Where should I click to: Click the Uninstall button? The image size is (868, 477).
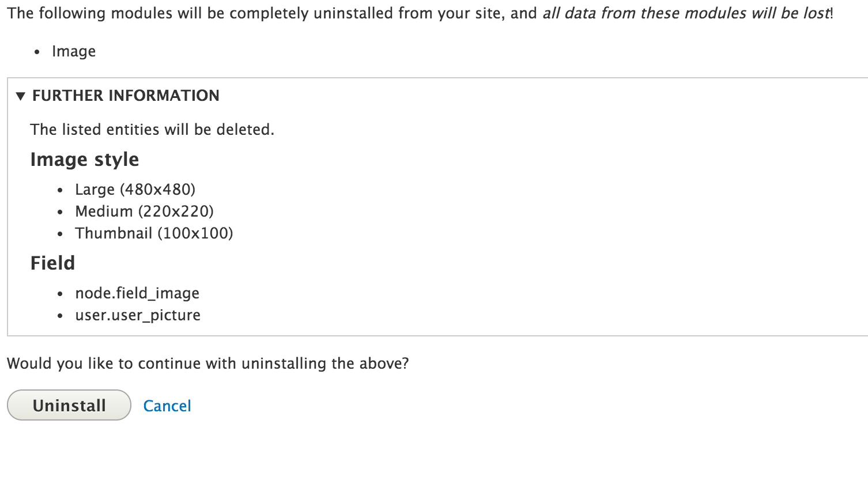click(x=69, y=405)
